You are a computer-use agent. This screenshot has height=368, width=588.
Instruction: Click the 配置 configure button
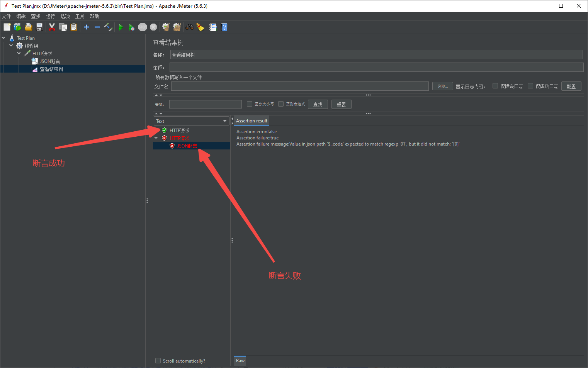coord(571,86)
